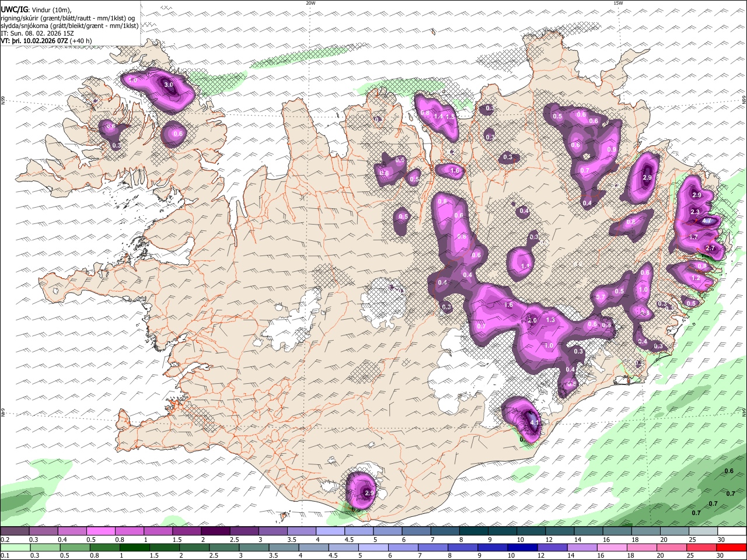The height and width of the screenshot is (560, 747).
Task: Click the 2.0 value on the map
Action: point(532,321)
